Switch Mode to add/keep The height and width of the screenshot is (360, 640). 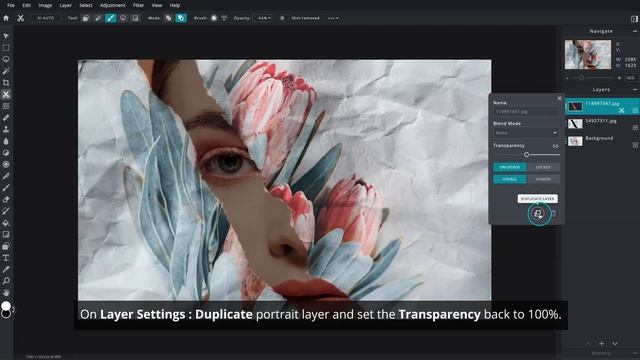click(x=168, y=18)
